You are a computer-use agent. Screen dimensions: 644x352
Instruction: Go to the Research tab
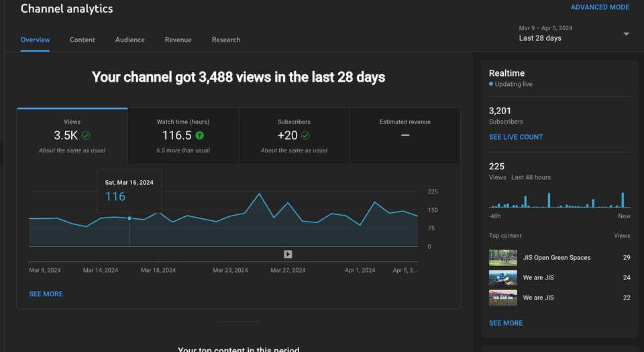226,40
